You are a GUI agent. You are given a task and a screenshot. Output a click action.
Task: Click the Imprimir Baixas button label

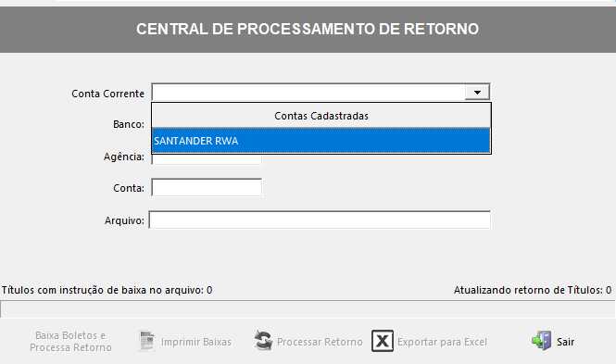click(196, 342)
